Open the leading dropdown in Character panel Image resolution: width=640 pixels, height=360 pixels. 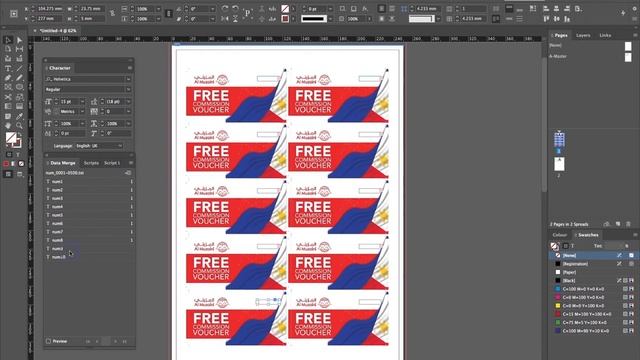tap(129, 101)
